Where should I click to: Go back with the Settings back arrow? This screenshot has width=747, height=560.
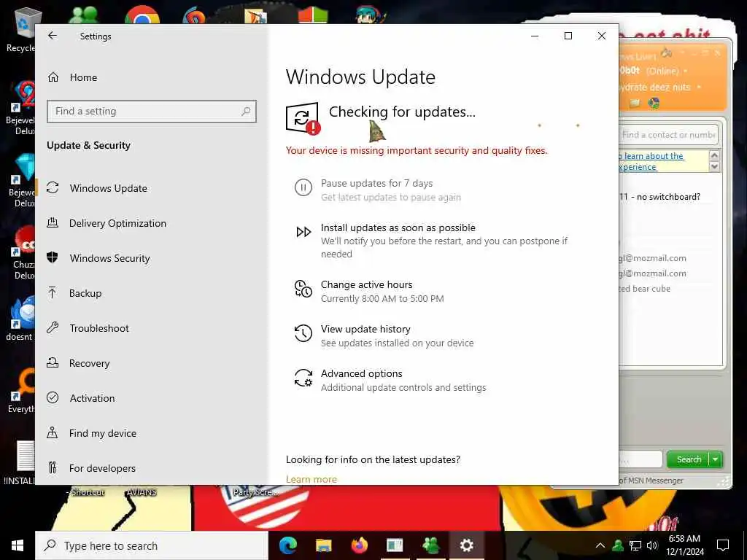tap(53, 36)
